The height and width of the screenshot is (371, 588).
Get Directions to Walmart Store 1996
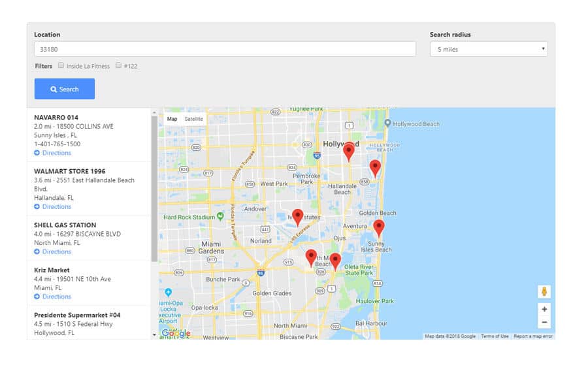(x=56, y=206)
